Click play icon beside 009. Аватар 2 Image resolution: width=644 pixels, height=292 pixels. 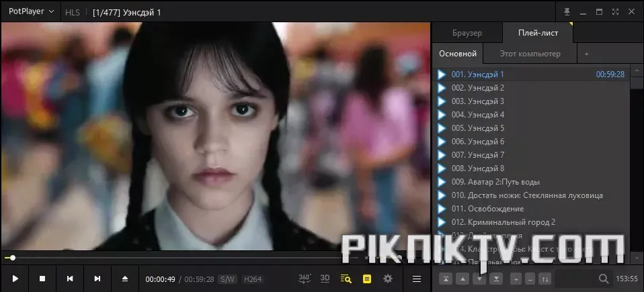(442, 182)
